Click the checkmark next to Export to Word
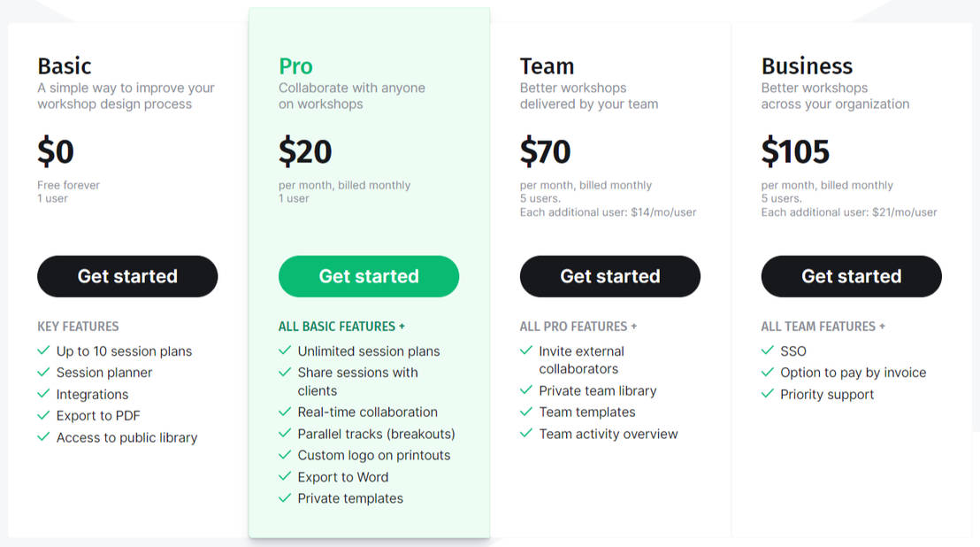 285,476
